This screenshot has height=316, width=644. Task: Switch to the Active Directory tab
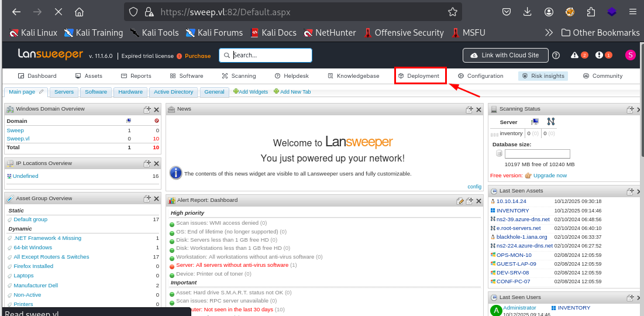(x=173, y=92)
